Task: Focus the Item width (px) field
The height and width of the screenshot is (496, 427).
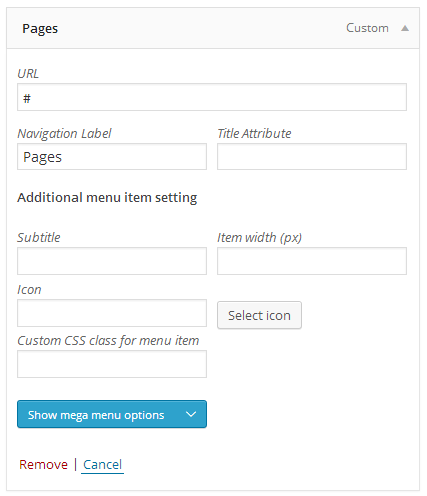Action: click(x=312, y=261)
